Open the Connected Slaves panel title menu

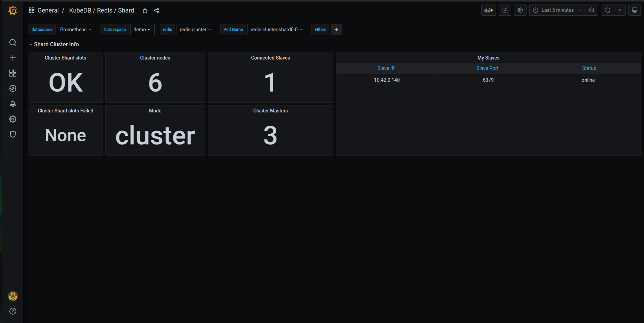pyautogui.click(x=270, y=58)
